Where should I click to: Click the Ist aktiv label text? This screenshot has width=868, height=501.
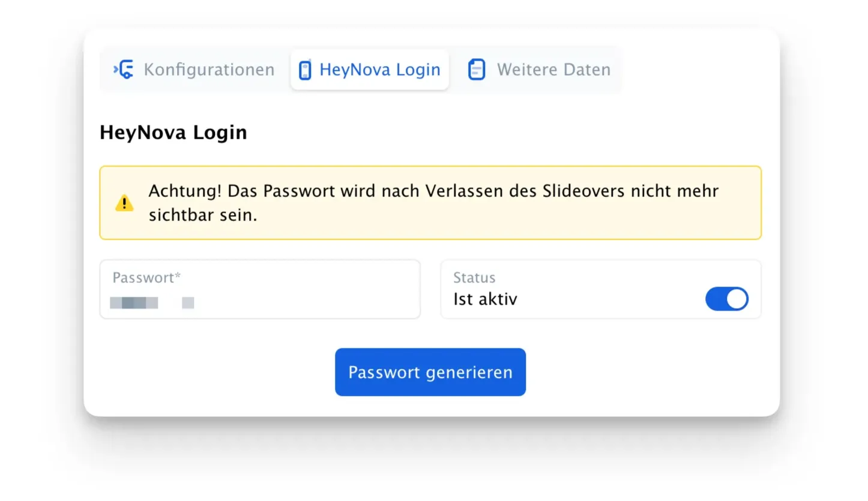(x=485, y=299)
